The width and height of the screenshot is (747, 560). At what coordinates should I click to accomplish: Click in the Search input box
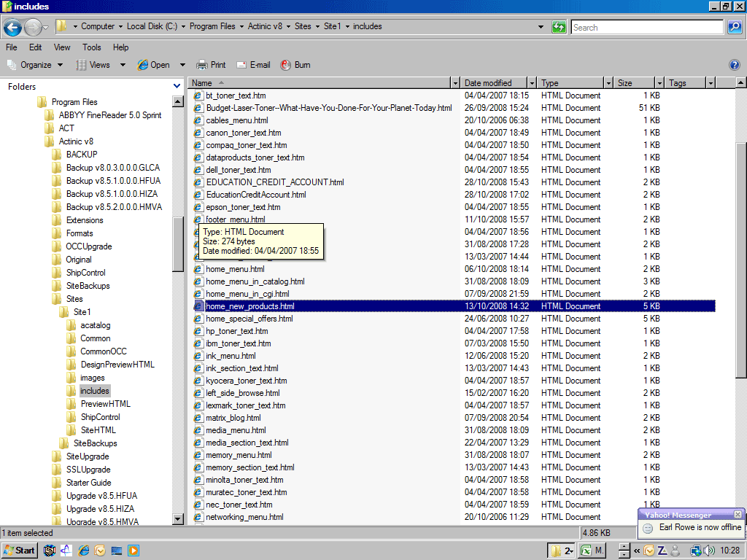[x=646, y=27]
